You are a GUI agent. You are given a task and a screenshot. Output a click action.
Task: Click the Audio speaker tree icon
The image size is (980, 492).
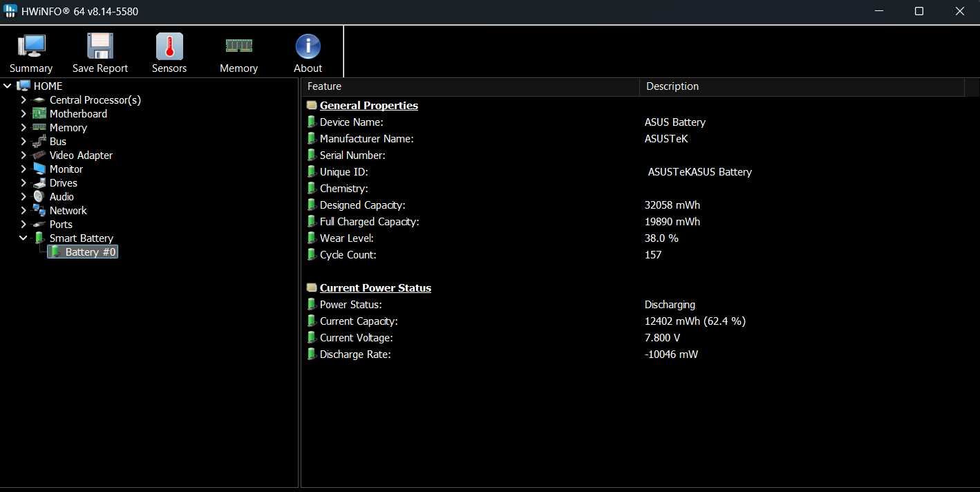pos(39,196)
